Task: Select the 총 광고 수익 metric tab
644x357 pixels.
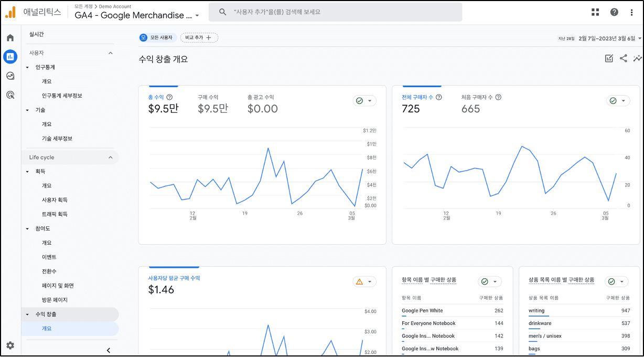Action: (263, 103)
